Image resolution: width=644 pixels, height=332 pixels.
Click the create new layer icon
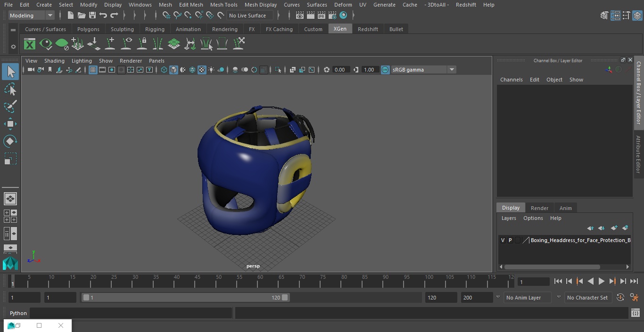(x=614, y=228)
